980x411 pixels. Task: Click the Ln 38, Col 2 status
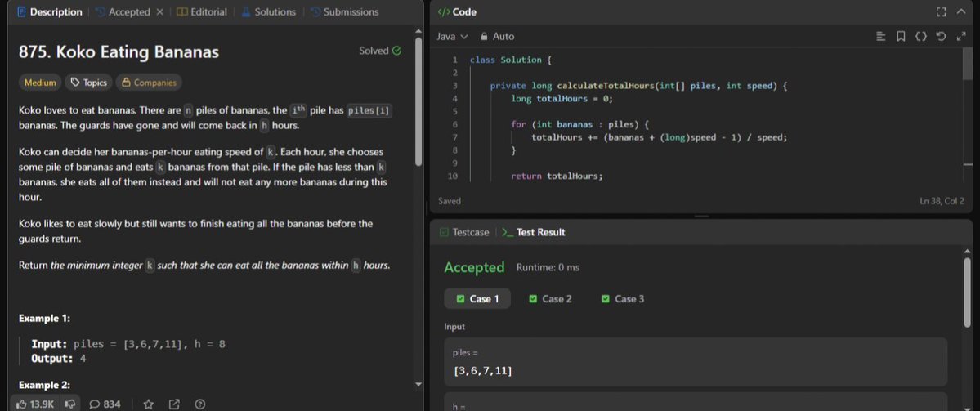(942, 201)
